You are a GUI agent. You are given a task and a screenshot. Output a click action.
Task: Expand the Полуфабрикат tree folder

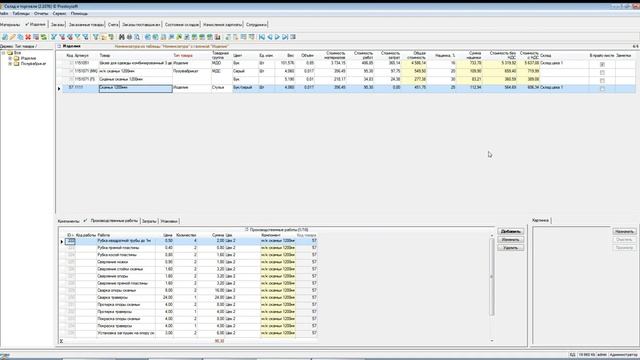(10, 64)
